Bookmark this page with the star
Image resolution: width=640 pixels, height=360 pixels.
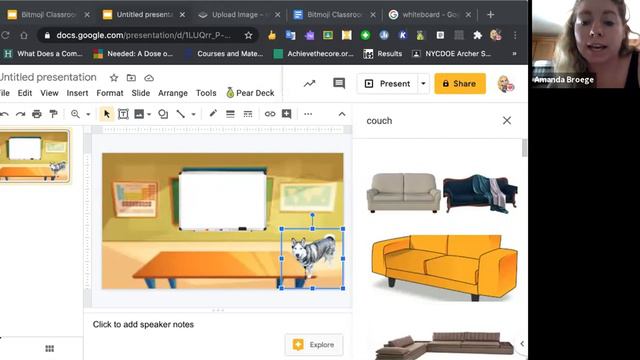(x=248, y=36)
